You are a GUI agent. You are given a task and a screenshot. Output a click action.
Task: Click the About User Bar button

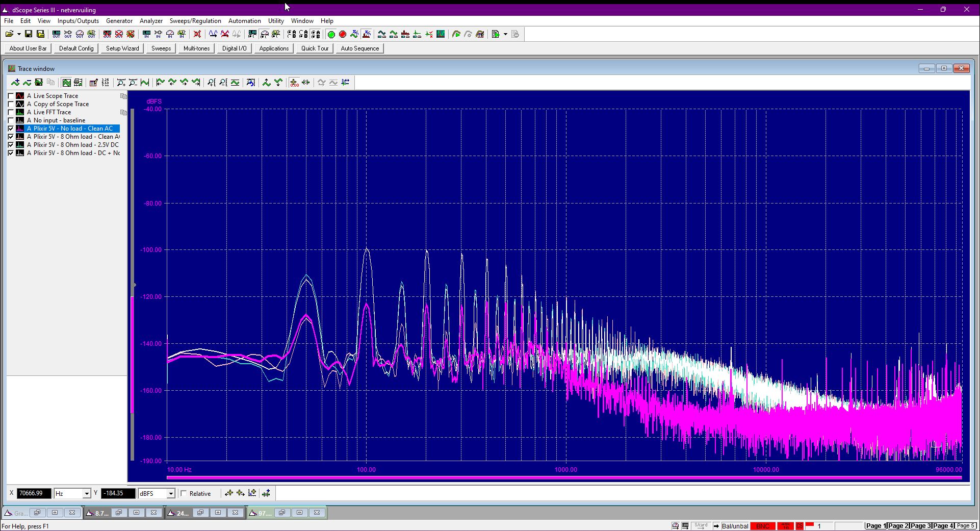(28, 48)
